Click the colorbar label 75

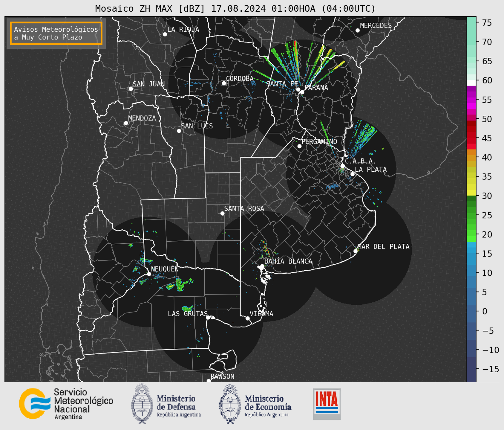click(487, 23)
